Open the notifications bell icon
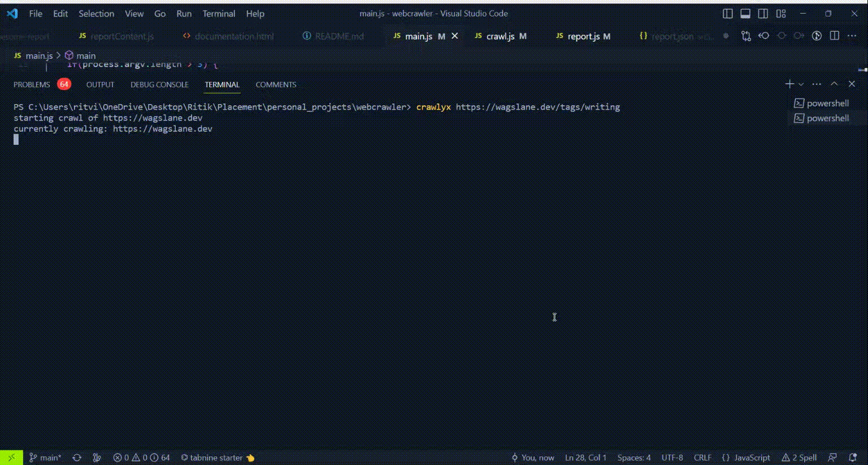 (853, 458)
